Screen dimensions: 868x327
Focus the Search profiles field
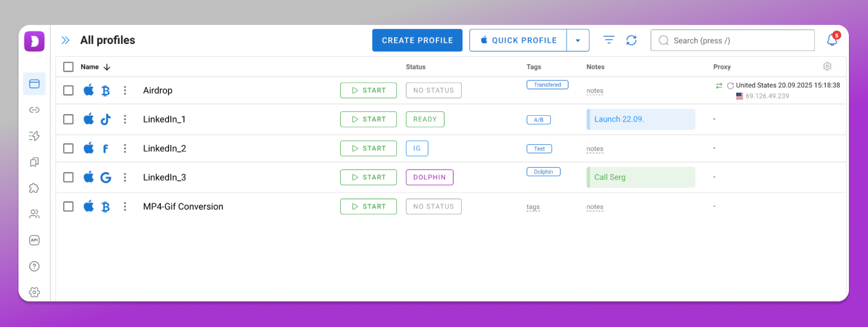pyautogui.click(x=733, y=41)
